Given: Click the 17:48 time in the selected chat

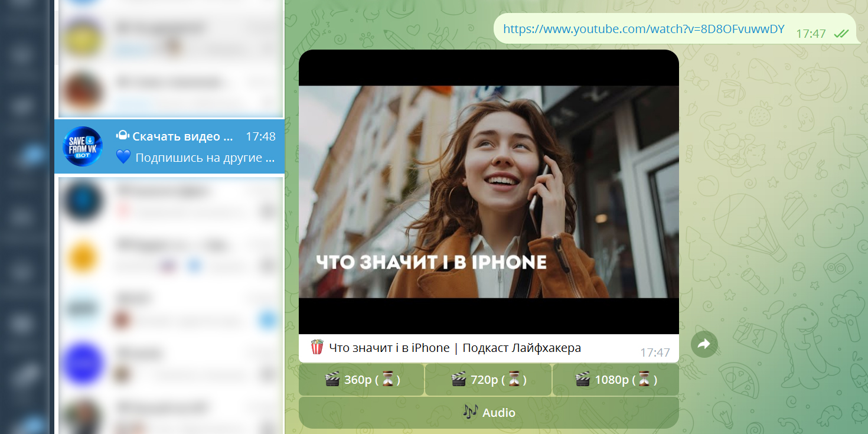Looking at the screenshot, I should [x=260, y=136].
